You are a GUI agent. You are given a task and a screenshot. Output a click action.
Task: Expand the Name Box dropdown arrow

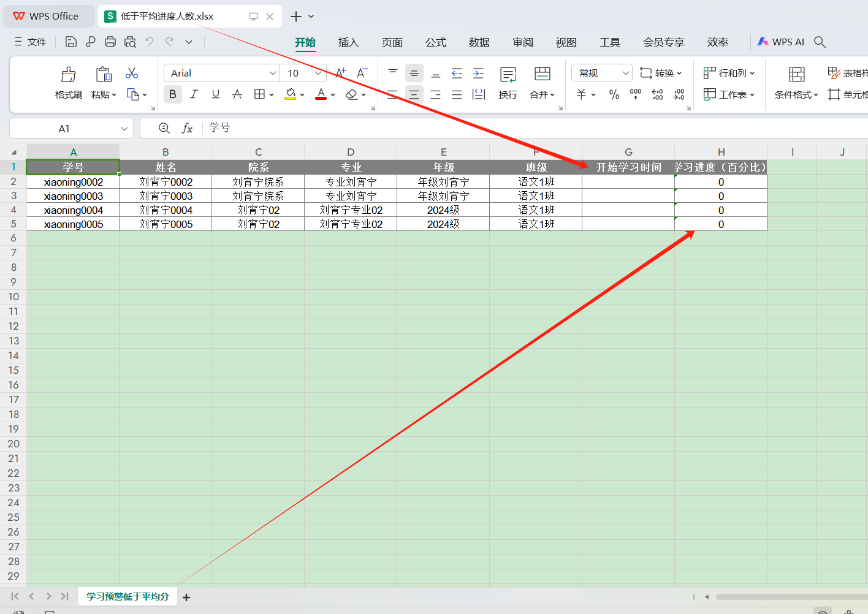click(124, 129)
